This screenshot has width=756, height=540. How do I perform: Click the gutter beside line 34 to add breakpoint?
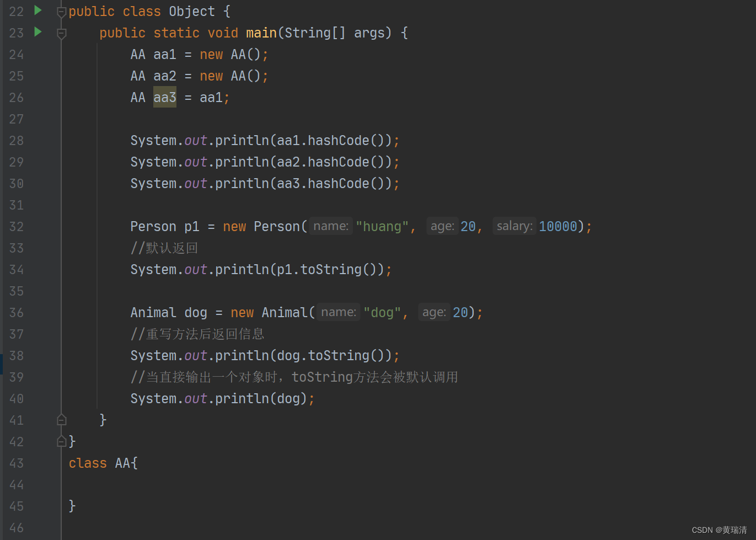coord(50,269)
